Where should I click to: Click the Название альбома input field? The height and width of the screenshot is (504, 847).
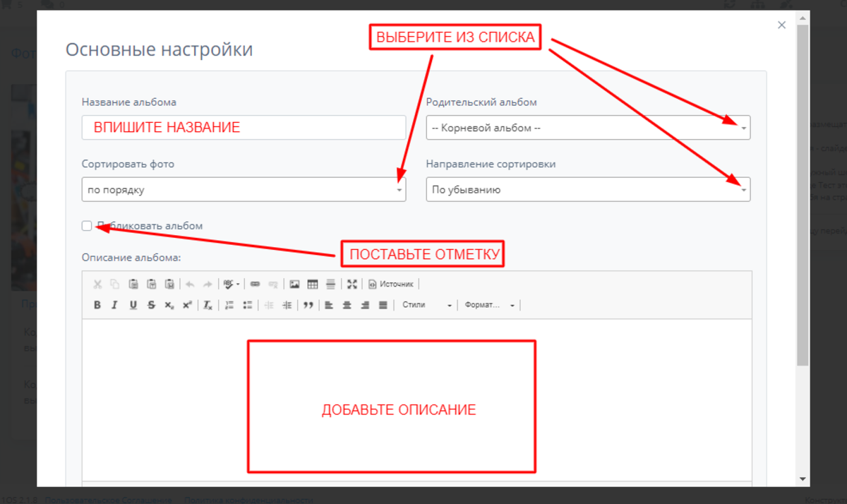(244, 128)
